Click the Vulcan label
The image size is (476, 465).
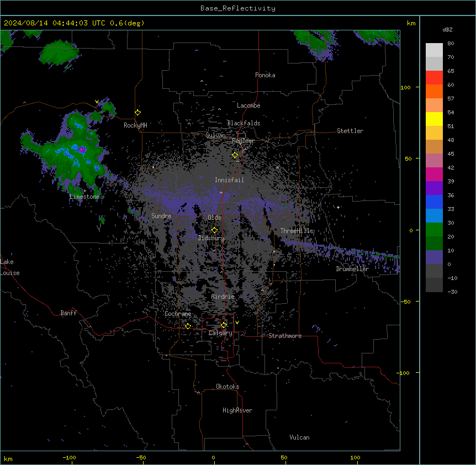click(x=300, y=437)
